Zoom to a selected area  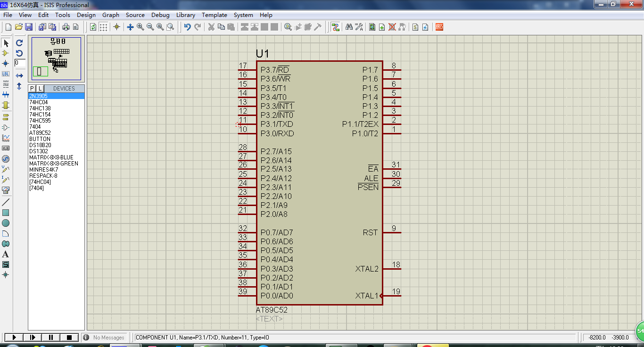[x=170, y=27]
